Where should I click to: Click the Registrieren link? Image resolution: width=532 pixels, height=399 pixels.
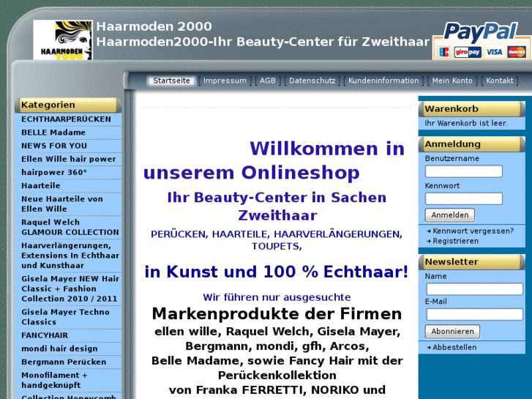[x=455, y=241]
